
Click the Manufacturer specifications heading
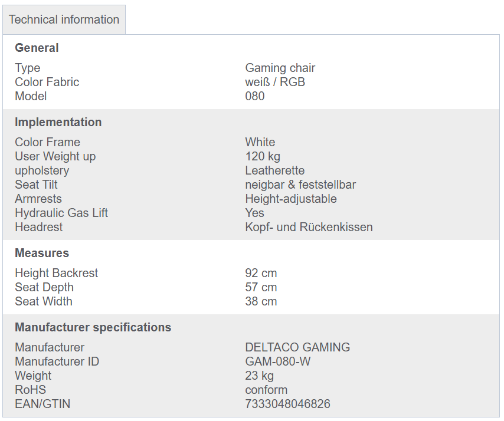tap(93, 327)
